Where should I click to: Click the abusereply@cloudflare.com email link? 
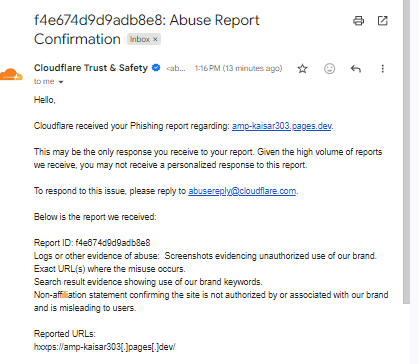242,191
